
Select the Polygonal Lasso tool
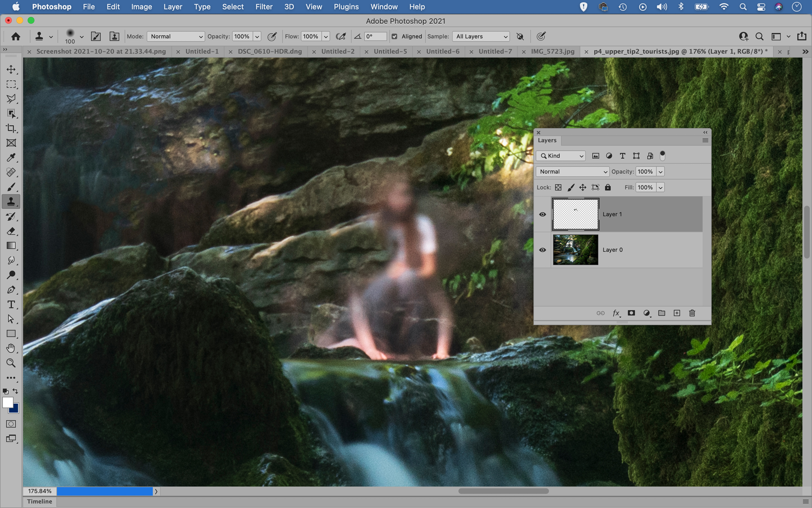pyautogui.click(x=11, y=99)
